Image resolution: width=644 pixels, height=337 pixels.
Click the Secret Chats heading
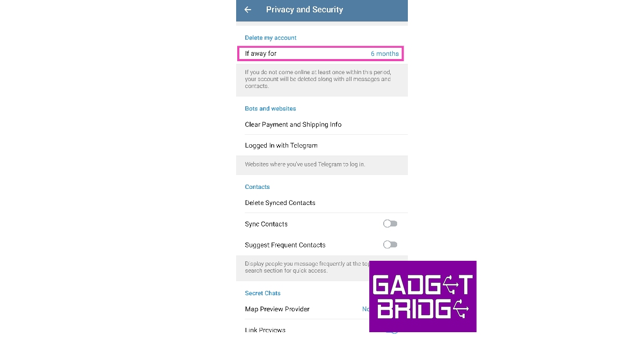pyautogui.click(x=262, y=293)
